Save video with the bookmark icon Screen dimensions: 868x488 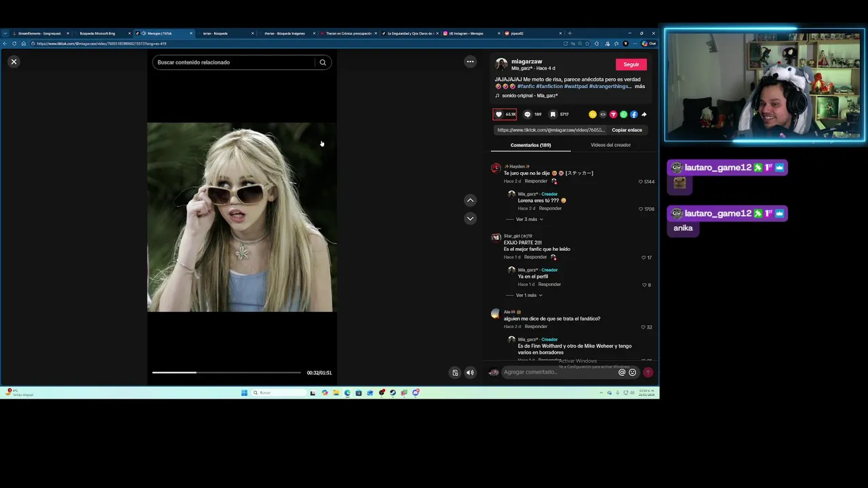[553, 115]
